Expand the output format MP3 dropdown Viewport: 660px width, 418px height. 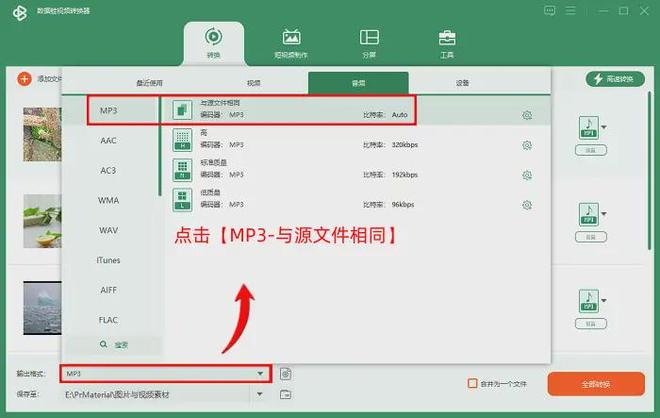[x=260, y=373]
